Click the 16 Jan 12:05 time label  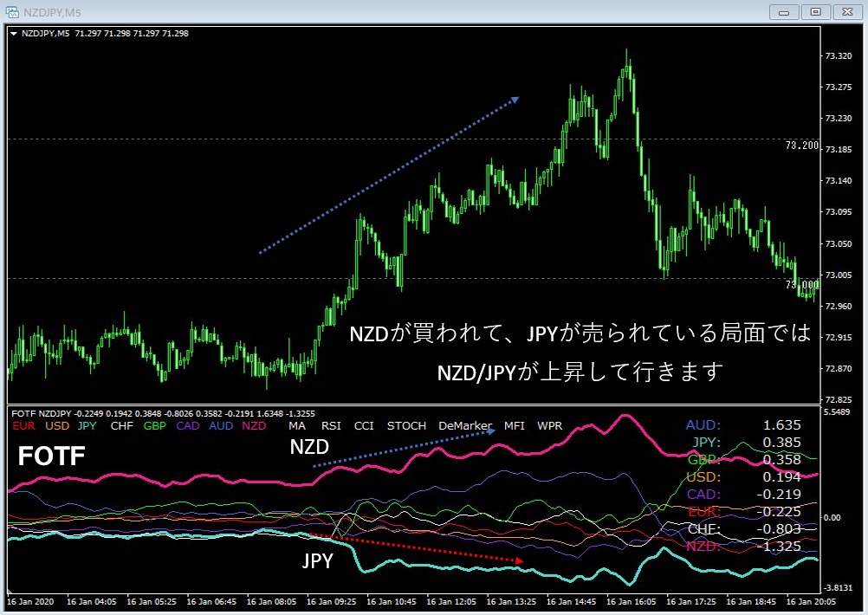point(451,602)
